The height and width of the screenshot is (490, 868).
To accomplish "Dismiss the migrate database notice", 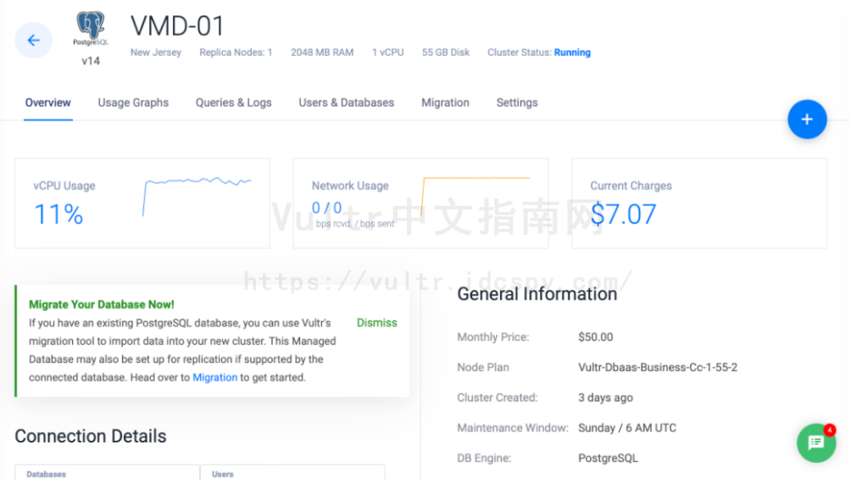I will coord(377,323).
